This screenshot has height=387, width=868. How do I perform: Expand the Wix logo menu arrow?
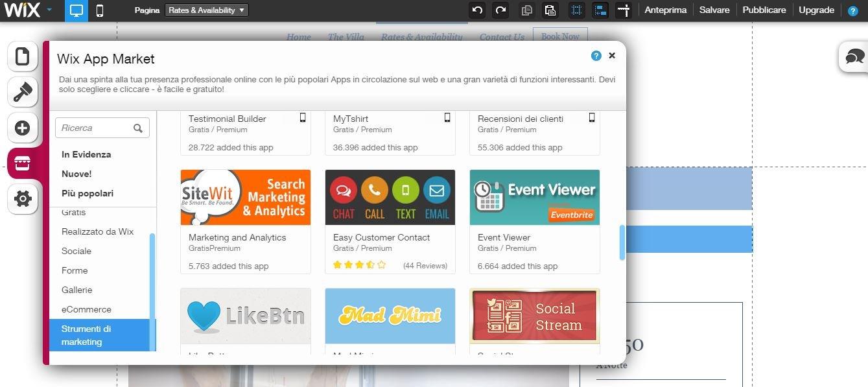point(50,10)
